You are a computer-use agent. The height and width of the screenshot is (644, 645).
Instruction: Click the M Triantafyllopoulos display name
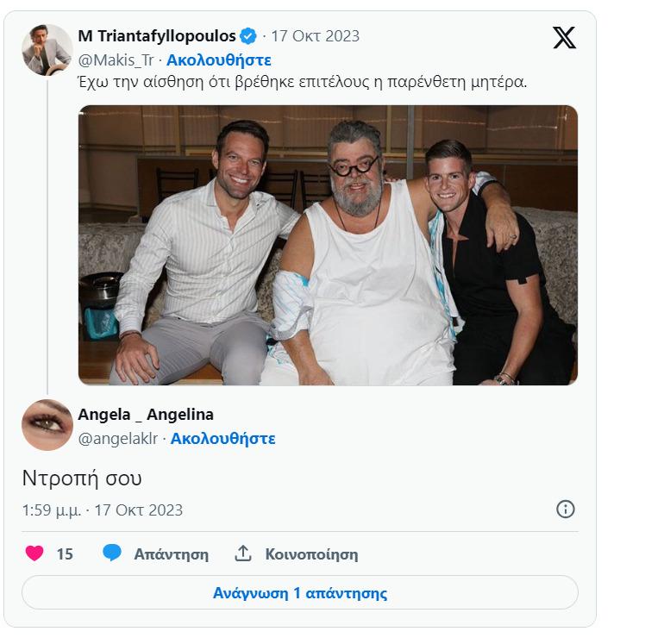[157, 36]
